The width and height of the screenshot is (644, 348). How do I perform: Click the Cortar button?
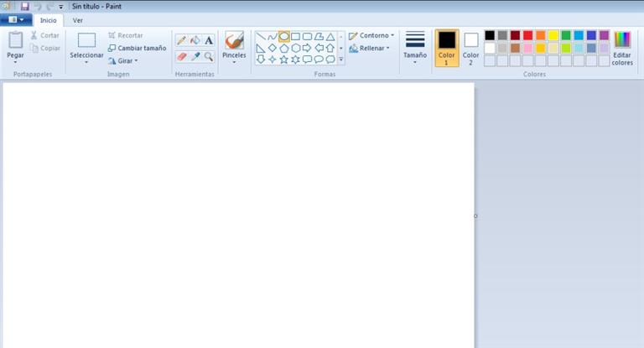45,36
